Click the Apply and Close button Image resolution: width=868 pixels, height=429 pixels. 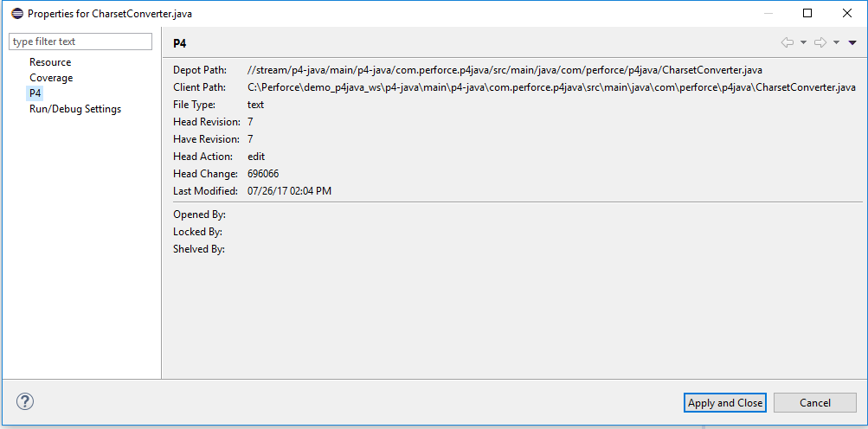[x=724, y=402]
